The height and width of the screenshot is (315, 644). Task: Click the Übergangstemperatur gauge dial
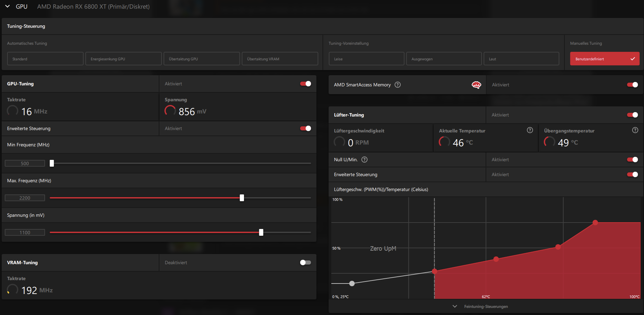click(549, 142)
